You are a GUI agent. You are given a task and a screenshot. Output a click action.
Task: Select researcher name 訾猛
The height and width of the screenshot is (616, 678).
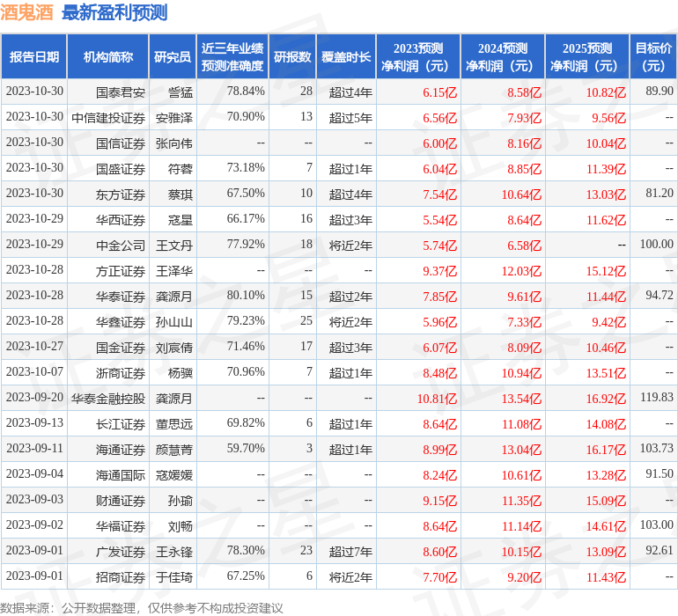coord(181,92)
